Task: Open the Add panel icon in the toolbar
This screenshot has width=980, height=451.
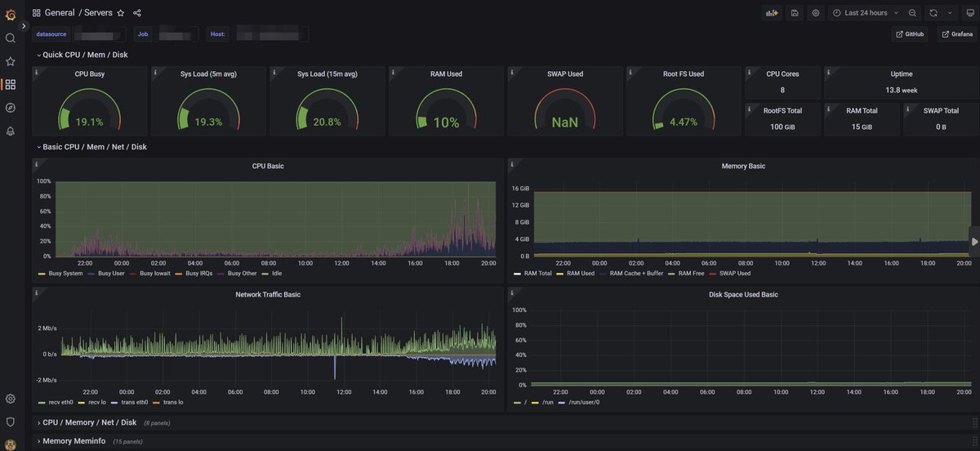Action: (x=771, y=13)
